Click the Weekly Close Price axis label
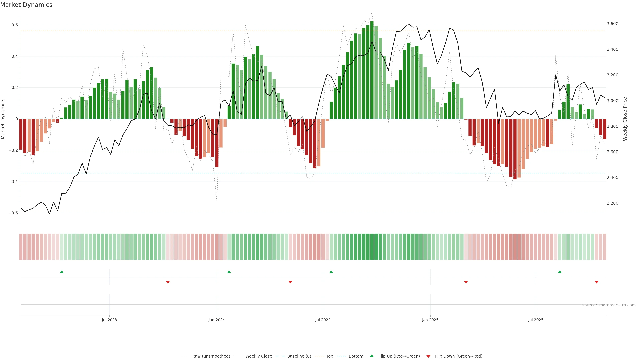Image resolution: width=644 pixels, height=362 pixels. 625,119
